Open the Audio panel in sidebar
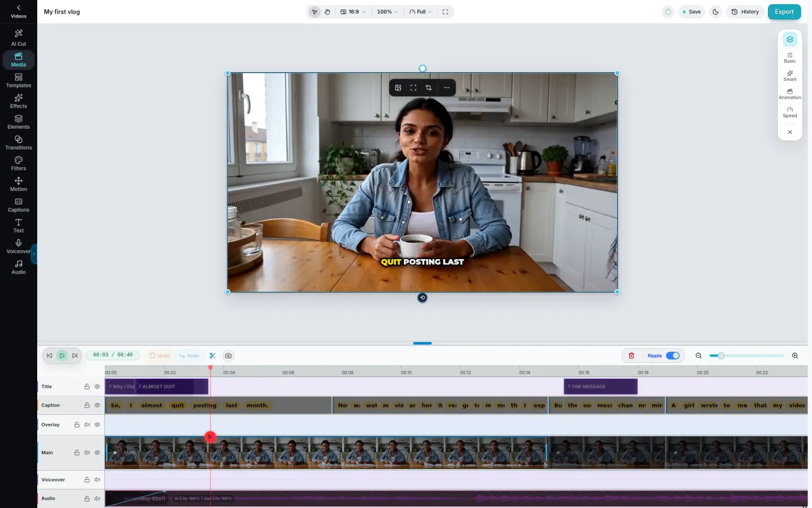Screen dimensions: 812x508 [x=19, y=267]
